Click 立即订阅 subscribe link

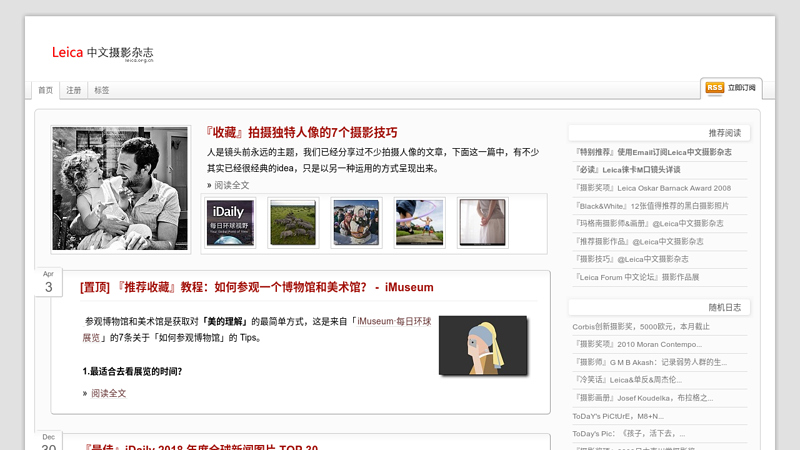point(741,88)
